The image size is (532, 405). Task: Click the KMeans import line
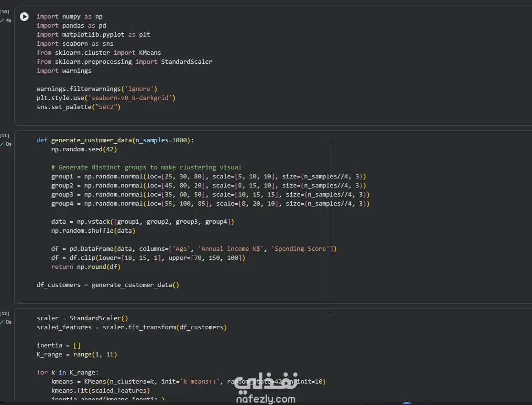[99, 52]
